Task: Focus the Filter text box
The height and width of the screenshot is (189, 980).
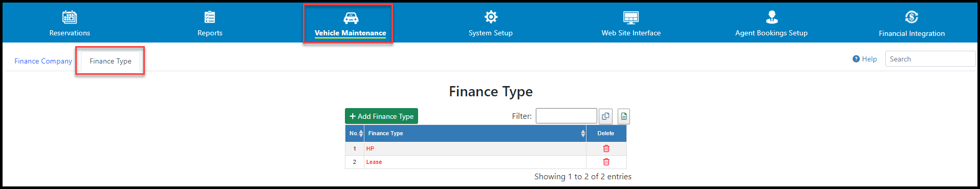Action: (566, 116)
